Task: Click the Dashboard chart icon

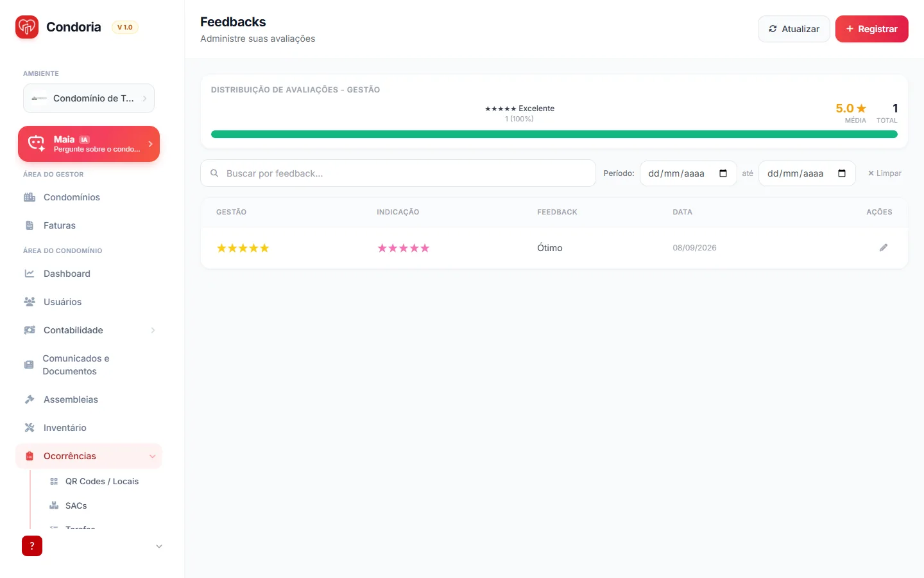Action: click(x=30, y=274)
